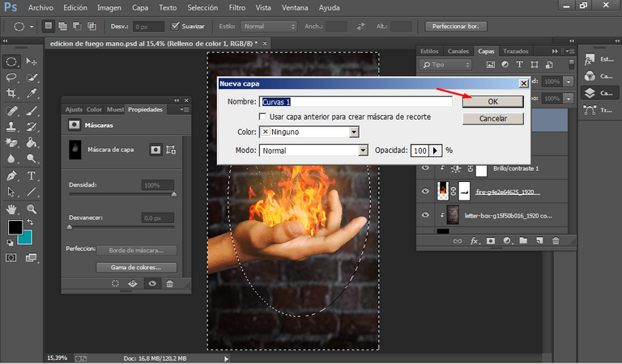Choose the Line tool

click(32, 192)
